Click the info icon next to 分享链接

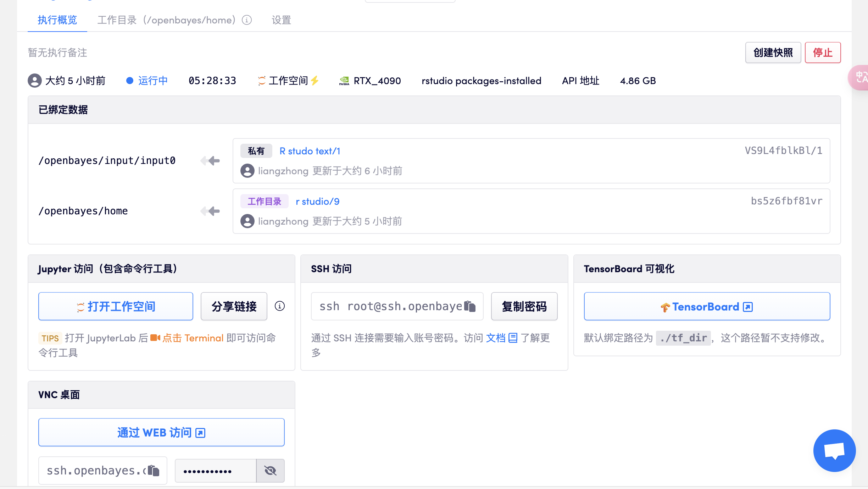pos(280,306)
